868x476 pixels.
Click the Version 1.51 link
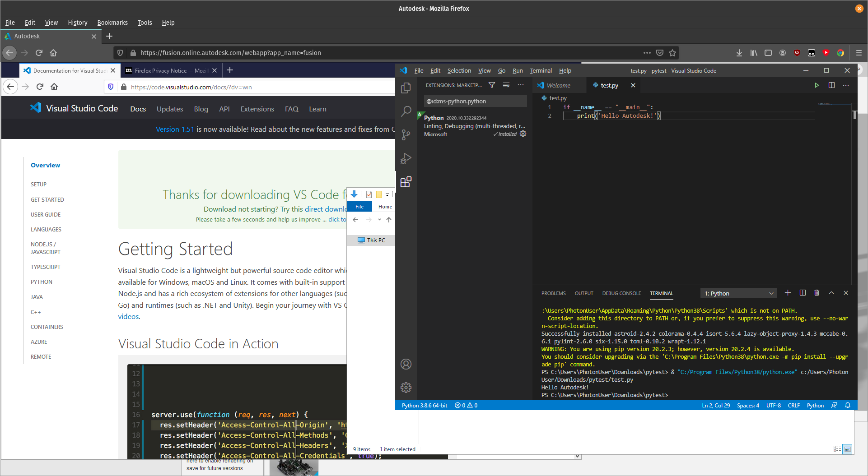point(175,129)
